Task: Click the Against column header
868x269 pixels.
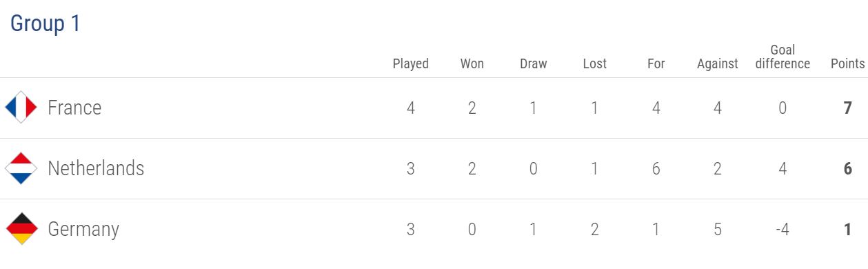Action: pyautogui.click(x=718, y=63)
